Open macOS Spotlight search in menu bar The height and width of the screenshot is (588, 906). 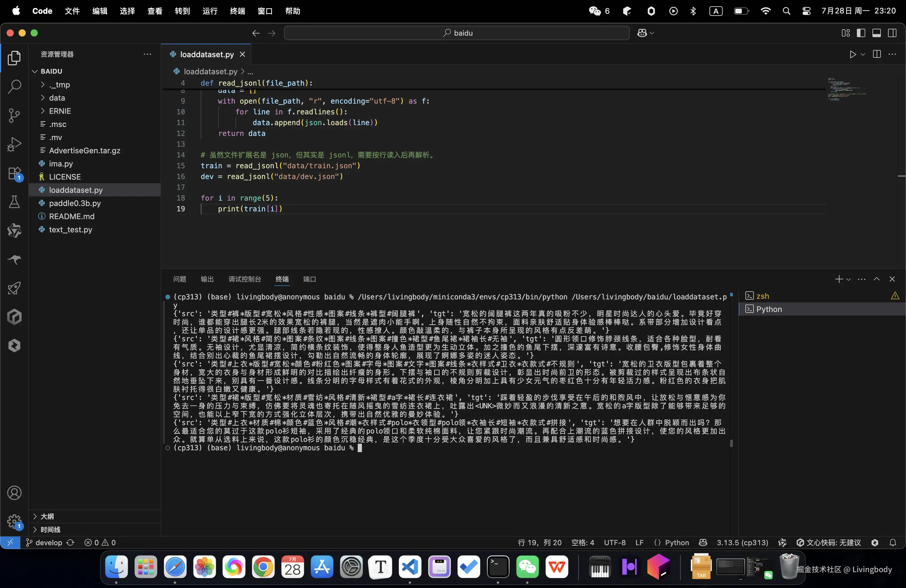pyautogui.click(x=786, y=11)
